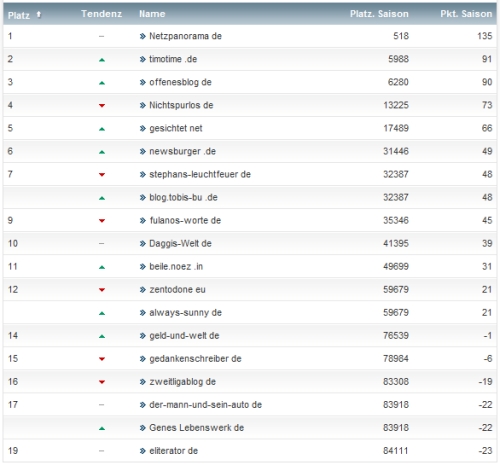Viewport: 500px width, 465px height.
Task: Click the sort arrow beside Platz
Action: coord(39,14)
